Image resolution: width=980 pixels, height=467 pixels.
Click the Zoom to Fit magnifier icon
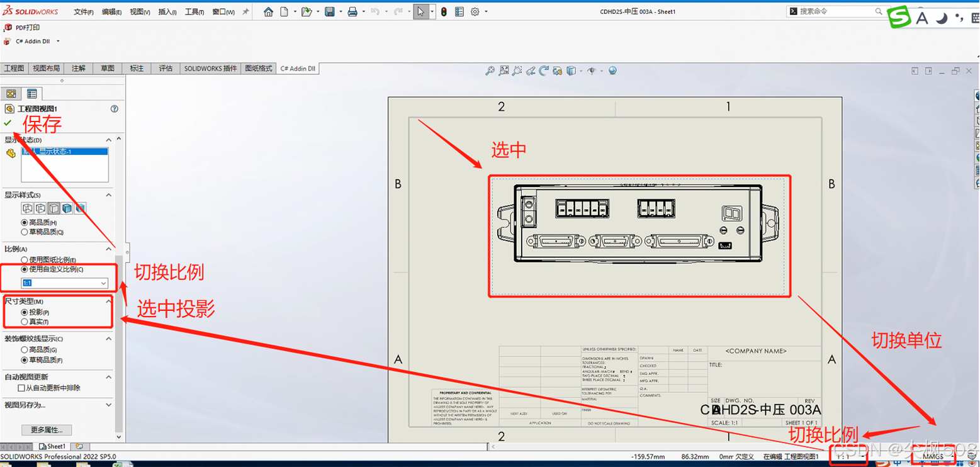(490, 71)
